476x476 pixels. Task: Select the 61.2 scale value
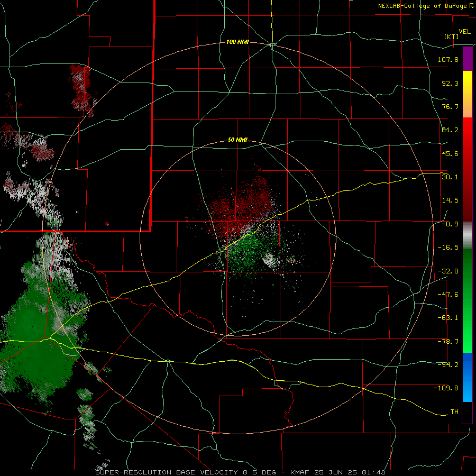click(x=450, y=130)
